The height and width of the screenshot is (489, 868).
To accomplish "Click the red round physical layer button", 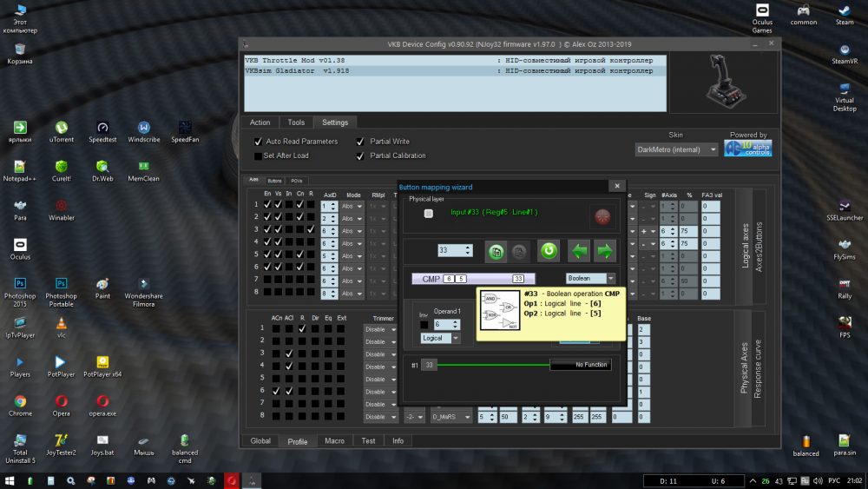I will point(601,215).
